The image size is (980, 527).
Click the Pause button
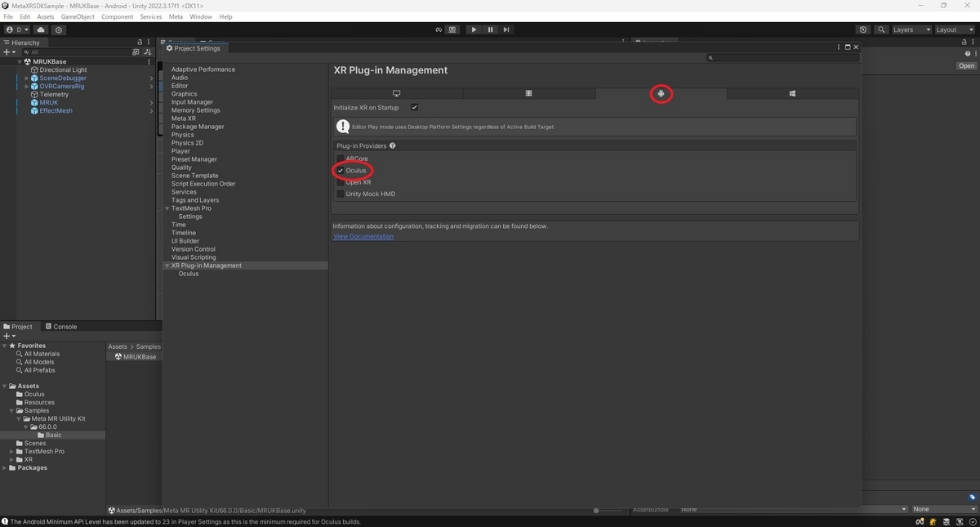490,29
